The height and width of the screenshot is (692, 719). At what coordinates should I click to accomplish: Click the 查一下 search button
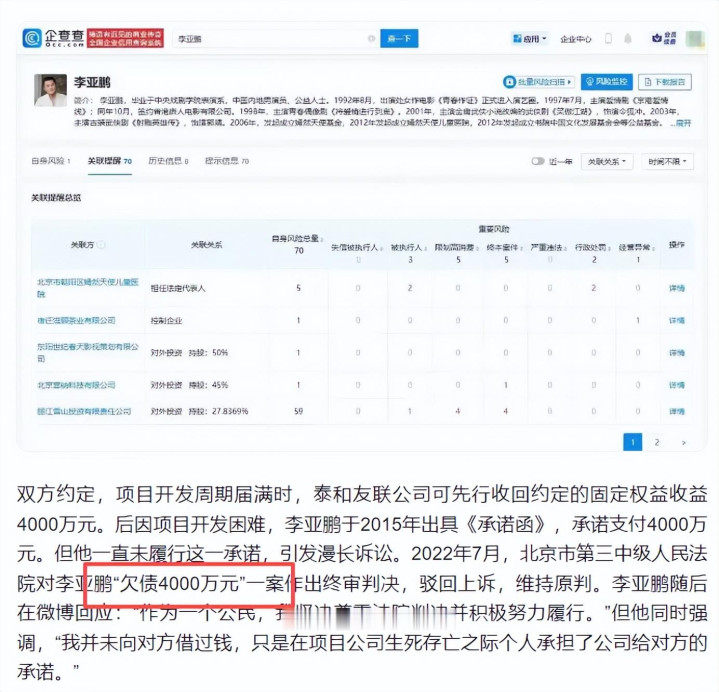click(x=399, y=39)
